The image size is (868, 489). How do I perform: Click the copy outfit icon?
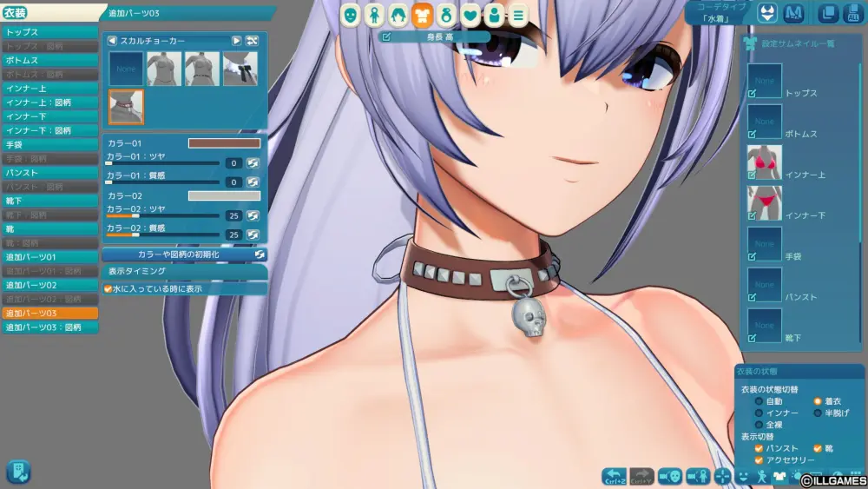pyautogui.click(x=828, y=13)
